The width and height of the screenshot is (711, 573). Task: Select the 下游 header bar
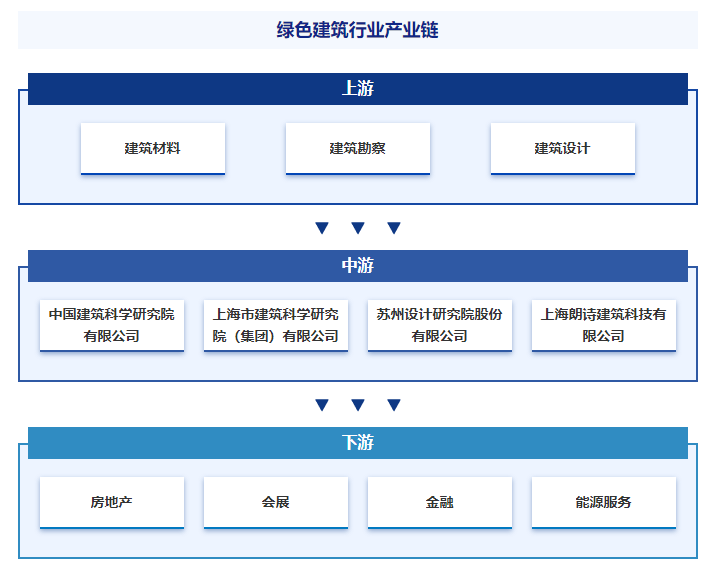pyautogui.click(x=358, y=442)
